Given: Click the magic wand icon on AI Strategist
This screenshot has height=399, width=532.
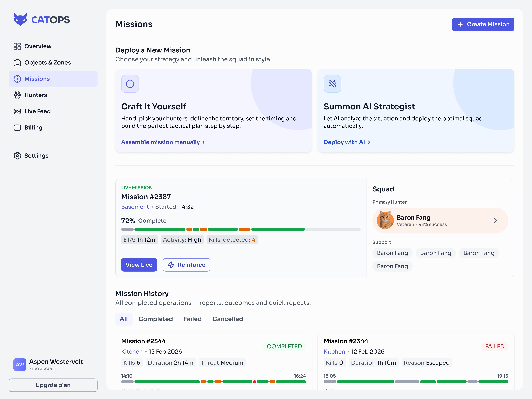Looking at the screenshot, I should (x=332, y=84).
